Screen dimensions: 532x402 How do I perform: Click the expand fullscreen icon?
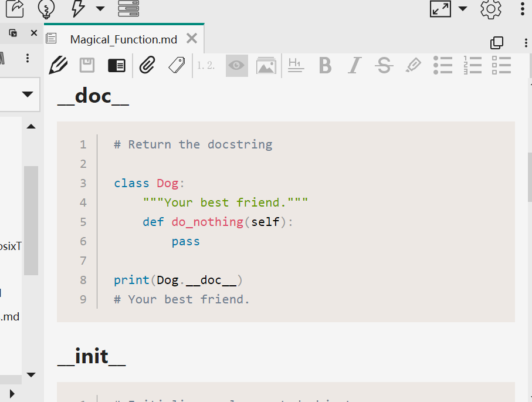pyautogui.click(x=440, y=8)
